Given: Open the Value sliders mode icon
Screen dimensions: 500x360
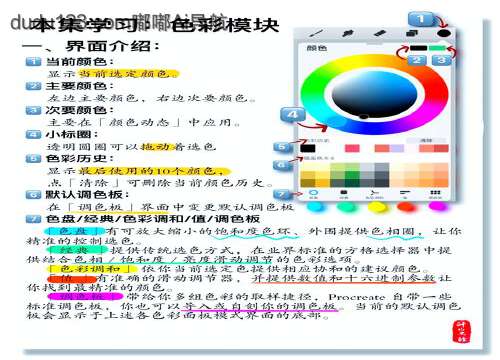Looking at the screenshot, I should point(405,194).
